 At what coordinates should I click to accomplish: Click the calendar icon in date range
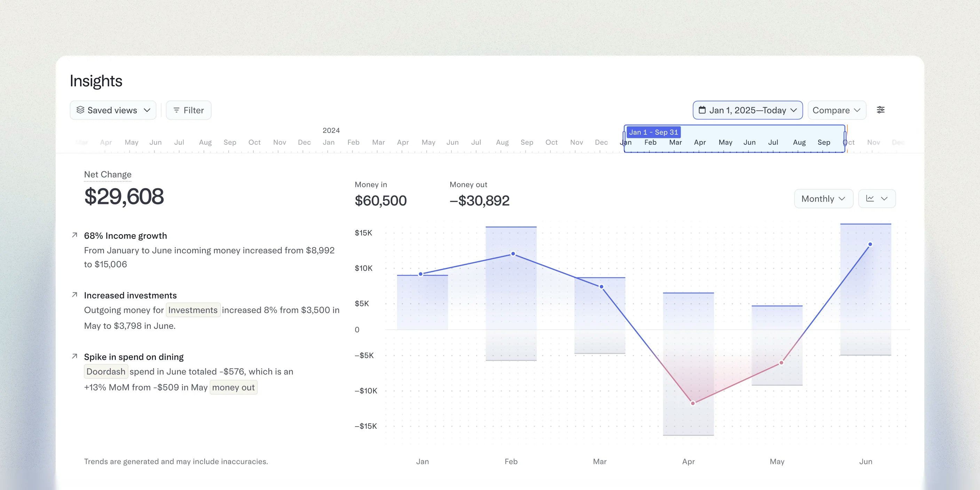pyautogui.click(x=702, y=110)
